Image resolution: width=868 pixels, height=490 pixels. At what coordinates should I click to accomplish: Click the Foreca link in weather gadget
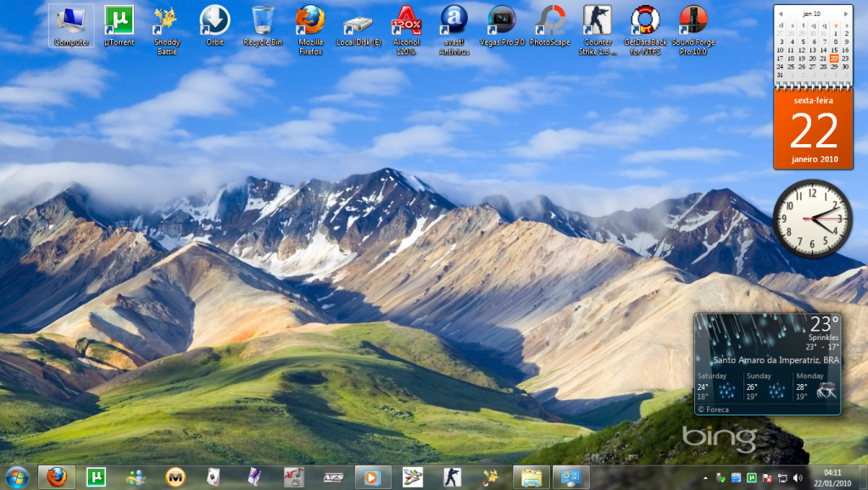pos(715,409)
